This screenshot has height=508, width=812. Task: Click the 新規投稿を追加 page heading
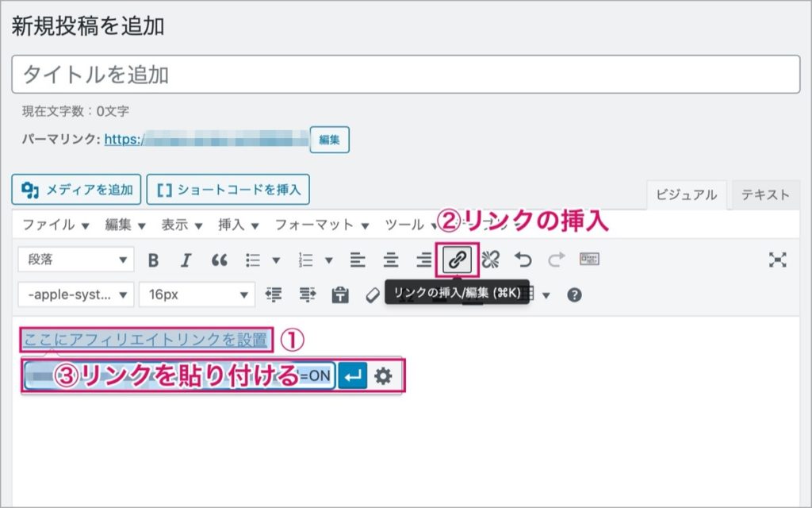click(88, 26)
